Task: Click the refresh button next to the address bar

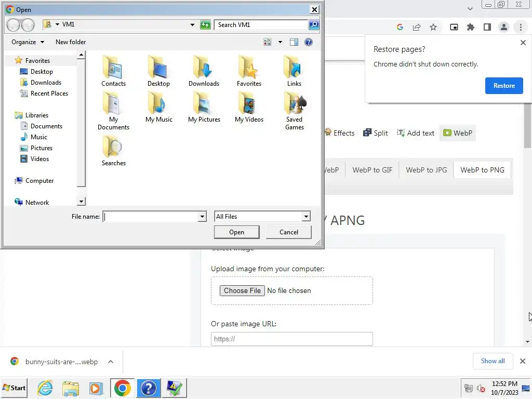Action: click(205, 25)
